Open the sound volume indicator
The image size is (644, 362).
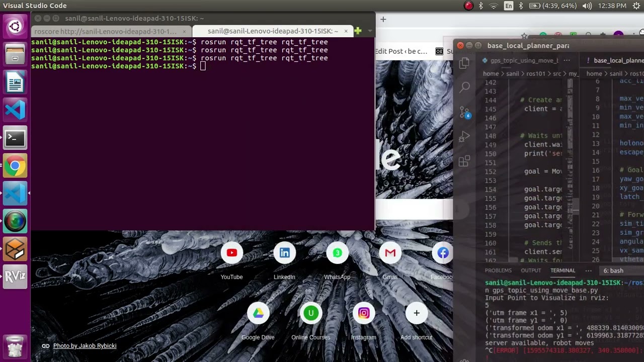coord(587,6)
